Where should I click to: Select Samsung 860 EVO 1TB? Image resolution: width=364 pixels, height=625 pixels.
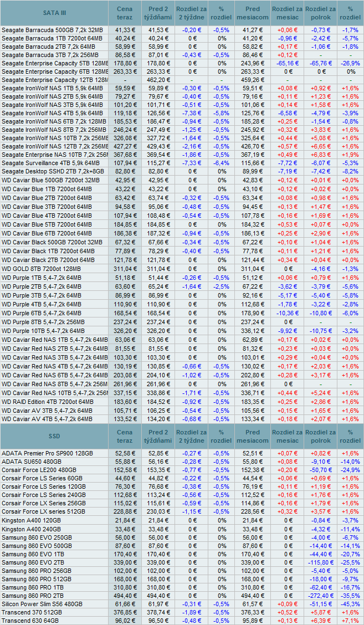(x=33, y=554)
